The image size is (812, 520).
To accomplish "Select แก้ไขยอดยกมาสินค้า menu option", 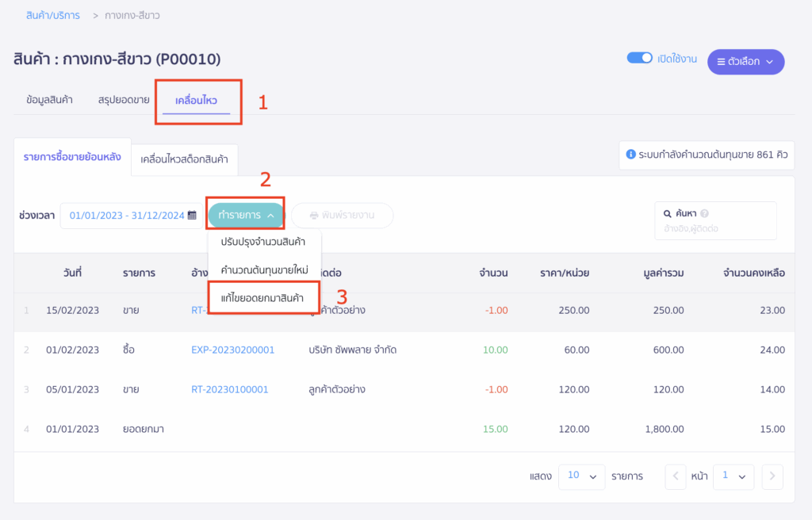I will click(x=262, y=297).
